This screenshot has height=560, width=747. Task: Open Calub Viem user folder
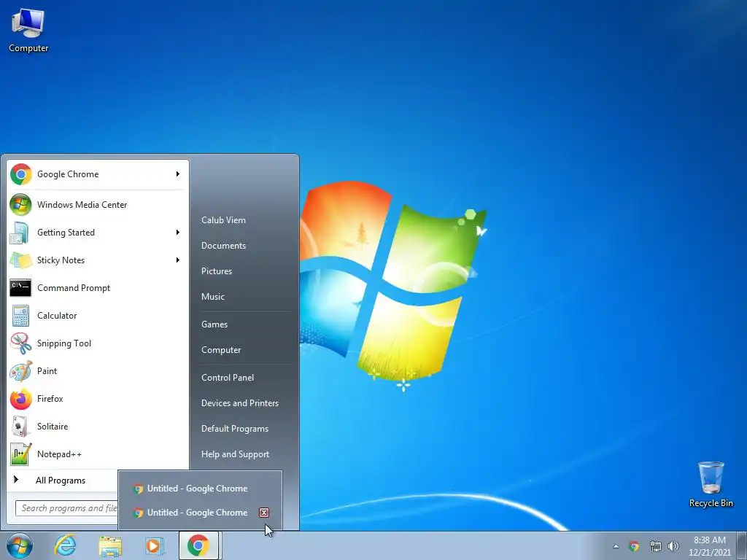[x=223, y=220]
